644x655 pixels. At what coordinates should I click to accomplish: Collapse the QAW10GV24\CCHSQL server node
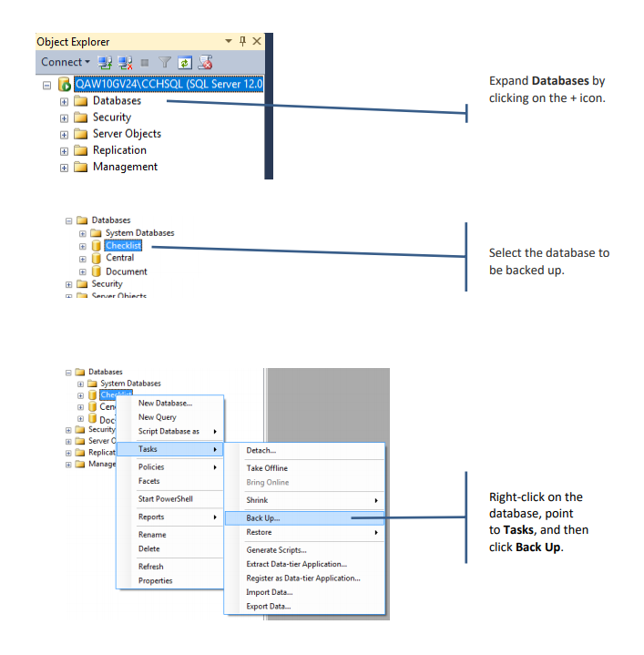tap(46, 86)
